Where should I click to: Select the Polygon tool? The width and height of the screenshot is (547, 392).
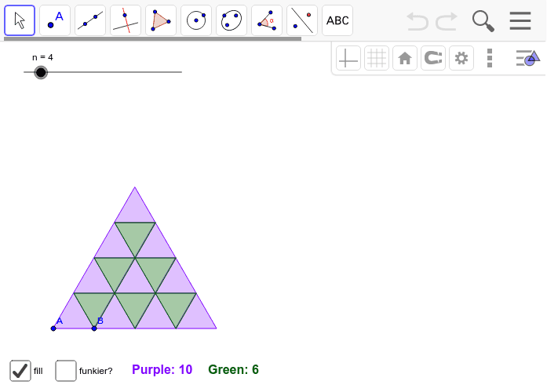click(161, 20)
